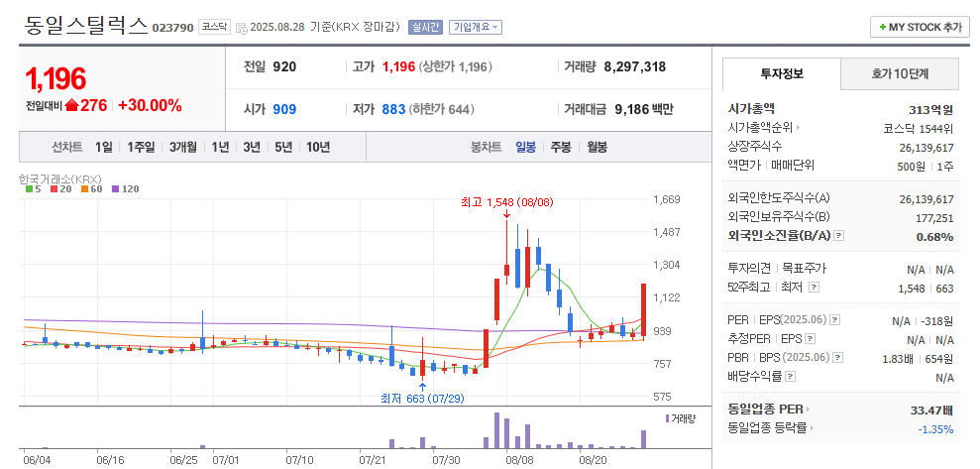This screenshot has height=469, width=980.
Task: Click arrow icon next to 시가총액순위
Action: 798,128
